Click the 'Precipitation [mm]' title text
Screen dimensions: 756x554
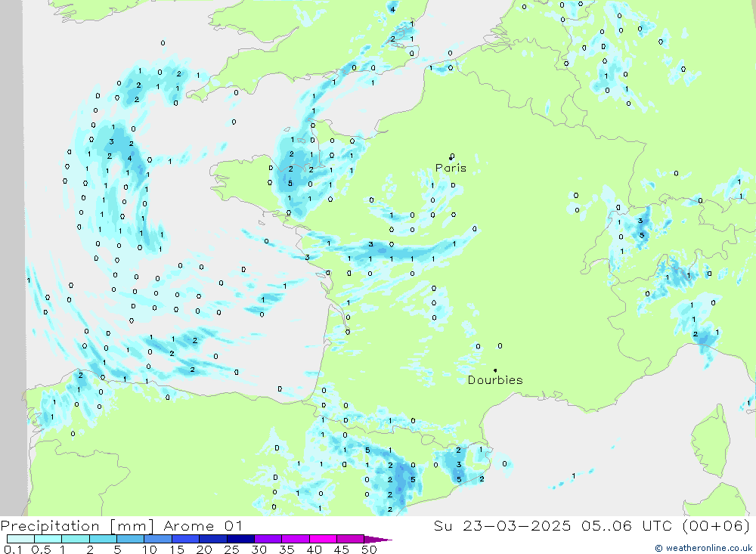pyautogui.click(x=77, y=526)
